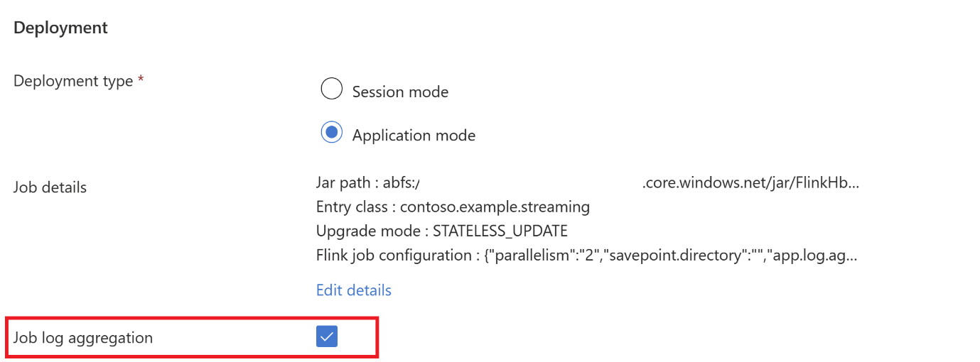
Task: Click the 'Job log aggregation' label text
Action: [83, 338]
